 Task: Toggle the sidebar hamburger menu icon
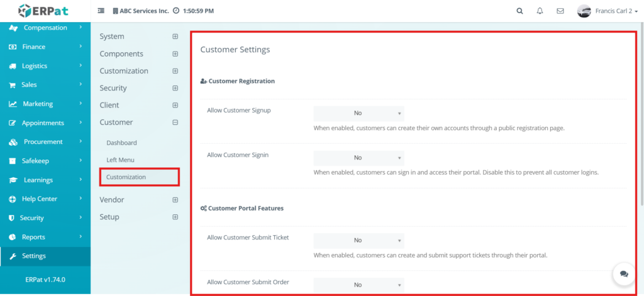(x=101, y=11)
